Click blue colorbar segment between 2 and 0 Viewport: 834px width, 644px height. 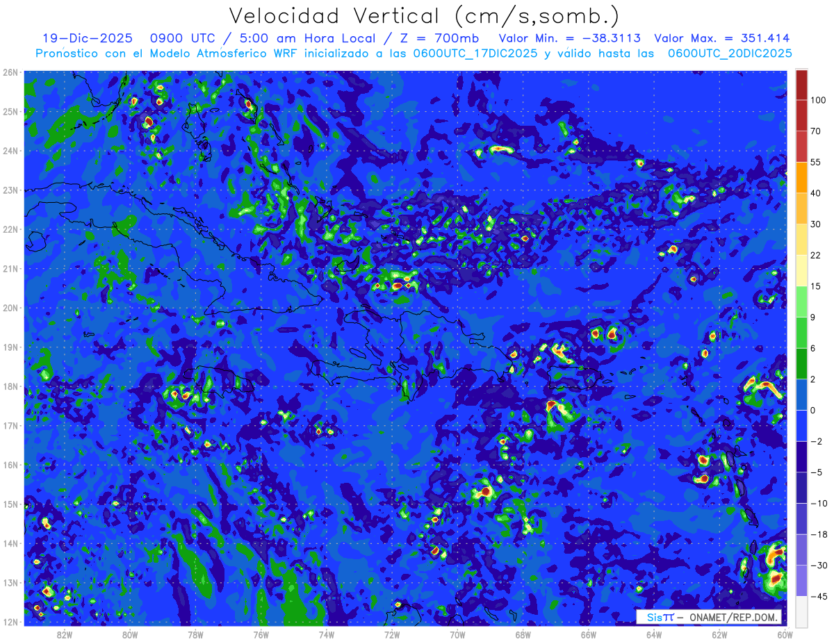tap(801, 395)
